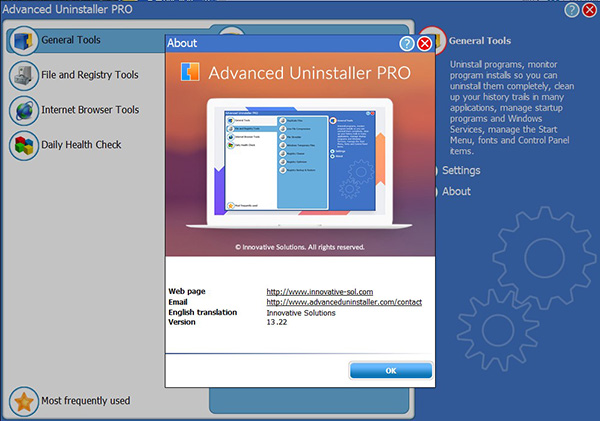Open Settings in the right panel
Screen dimensions: 600x421
click(x=461, y=170)
